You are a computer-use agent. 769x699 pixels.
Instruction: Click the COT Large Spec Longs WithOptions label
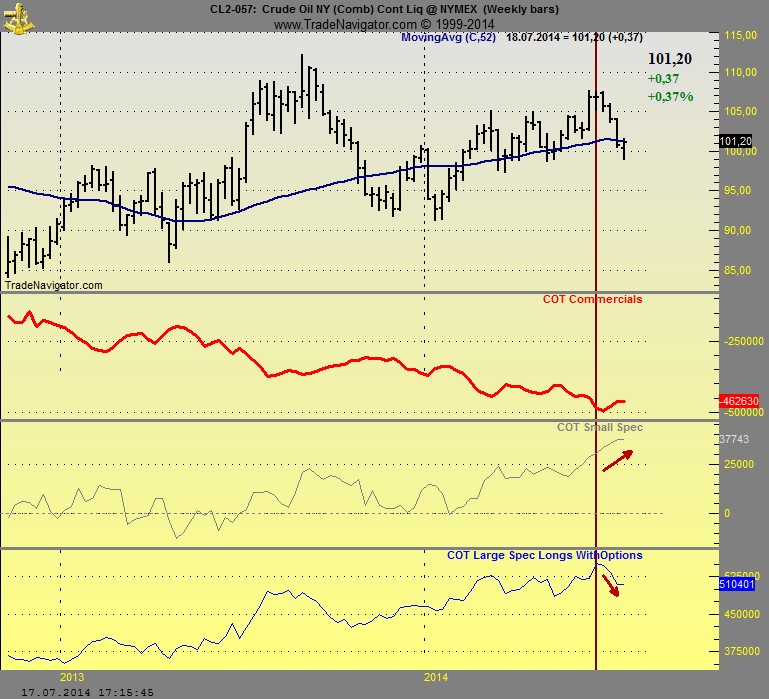(x=544, y=555)
